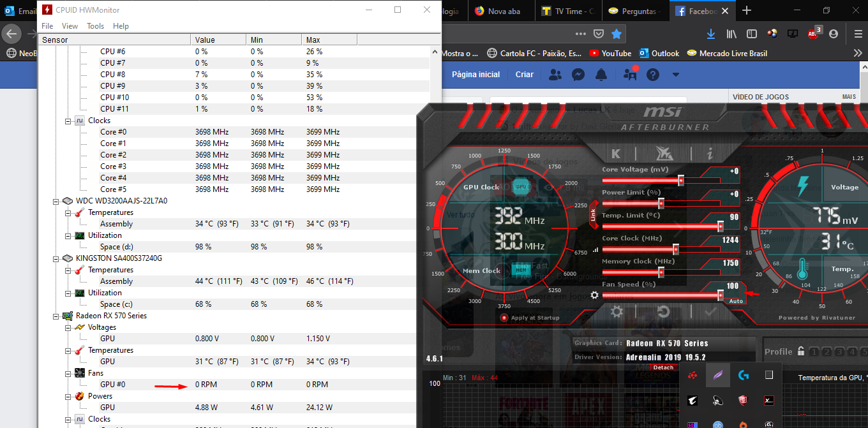Viewport: 868px width, 428px height.
Task: Switch to the TV Time browser tab
Action: point(567,11)
